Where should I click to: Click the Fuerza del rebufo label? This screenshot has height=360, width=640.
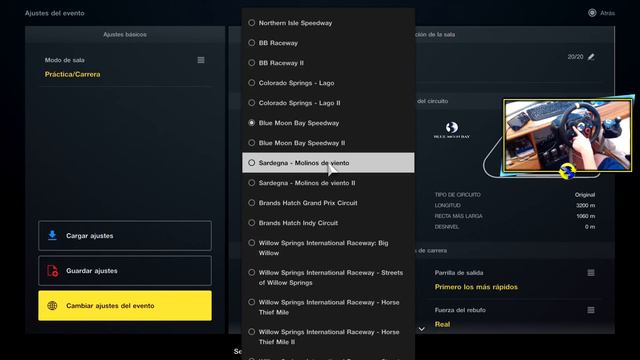point(460,310)
